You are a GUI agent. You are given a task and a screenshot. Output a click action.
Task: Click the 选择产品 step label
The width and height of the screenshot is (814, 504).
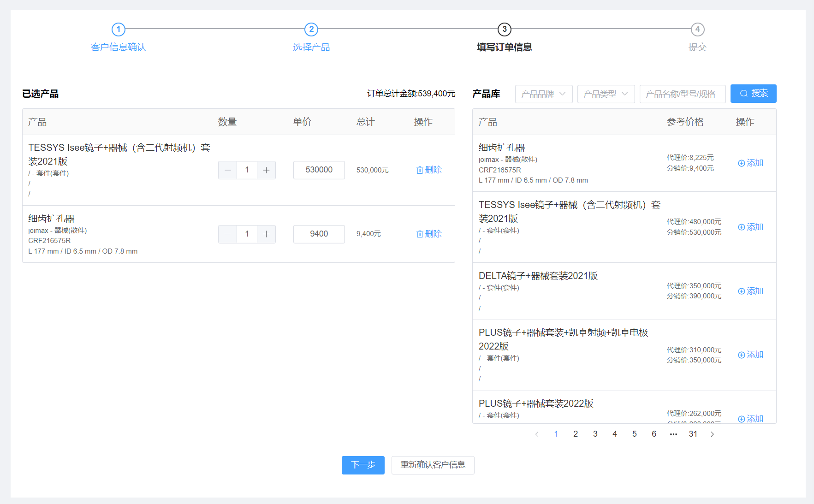click(311, 47)
